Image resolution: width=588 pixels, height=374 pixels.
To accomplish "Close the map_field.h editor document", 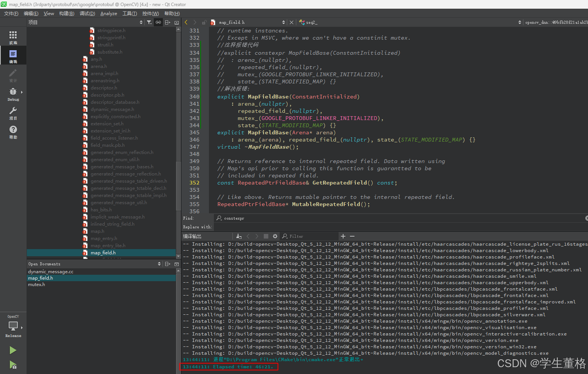I will 291,22.
